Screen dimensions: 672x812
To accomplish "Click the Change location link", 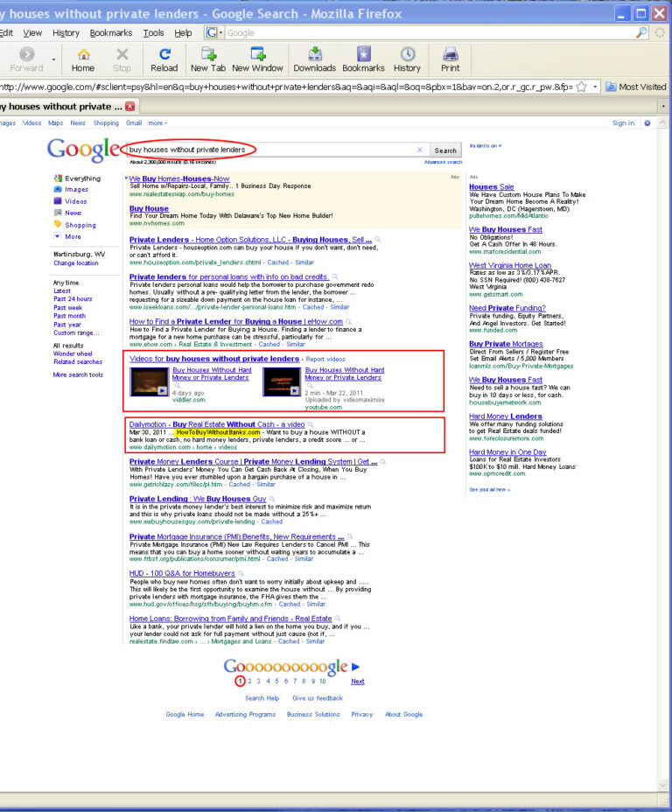I will coord(75,263).
